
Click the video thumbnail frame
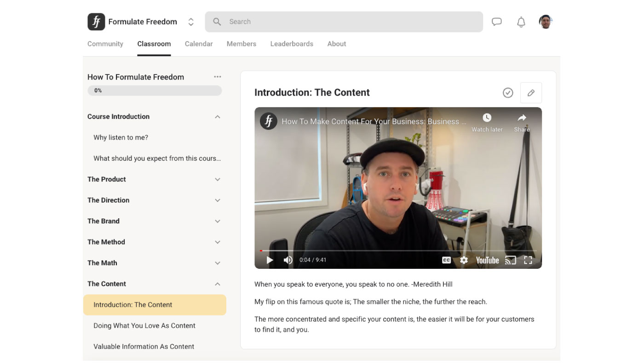[398, 188]
